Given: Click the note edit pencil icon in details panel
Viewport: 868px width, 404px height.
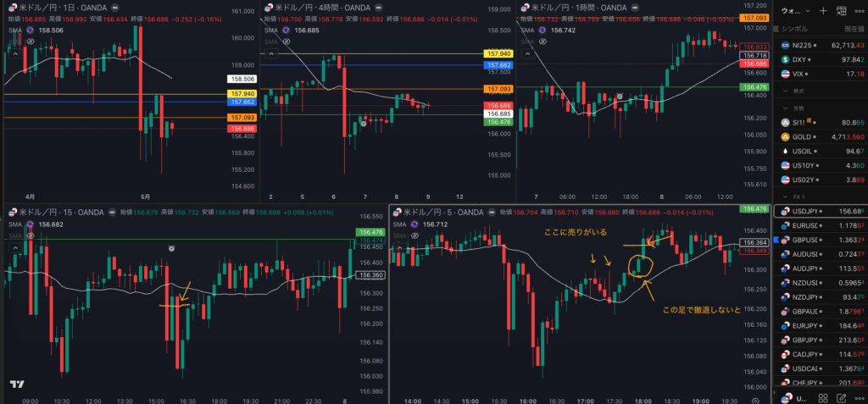Looking at the screenshot, I should [842, 398].
